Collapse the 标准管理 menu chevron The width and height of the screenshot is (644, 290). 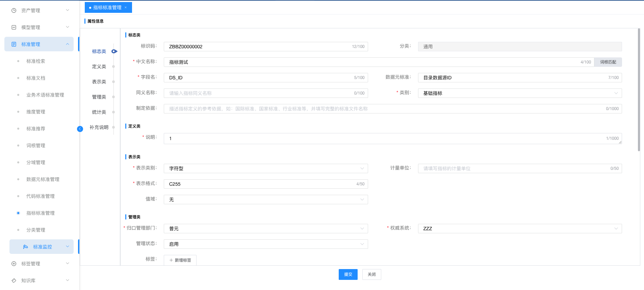(x=68, y=44)
